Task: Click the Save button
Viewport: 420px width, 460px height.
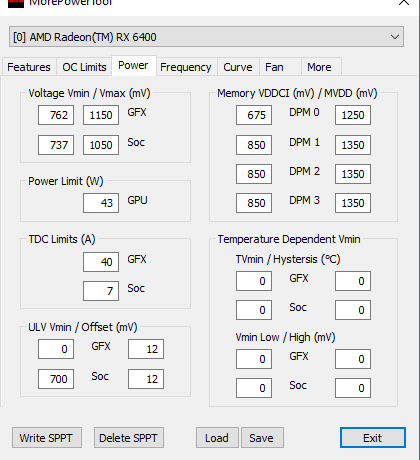Action: pos(262,438)
